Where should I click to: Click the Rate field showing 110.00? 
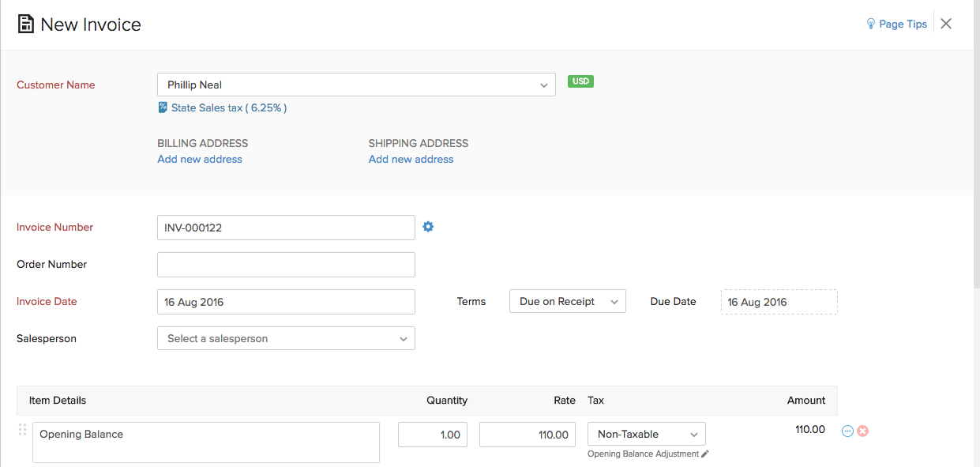[527, 435]
